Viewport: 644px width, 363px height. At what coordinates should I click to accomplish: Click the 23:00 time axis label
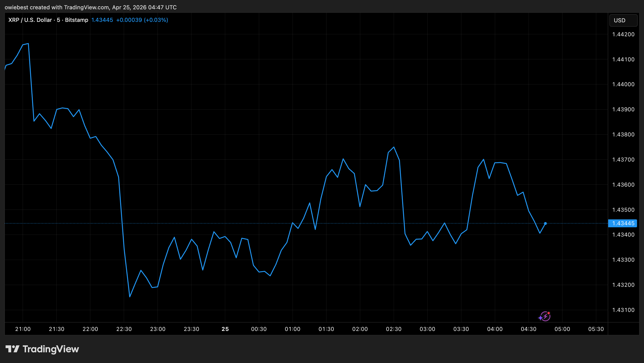[x=157, y=329]
